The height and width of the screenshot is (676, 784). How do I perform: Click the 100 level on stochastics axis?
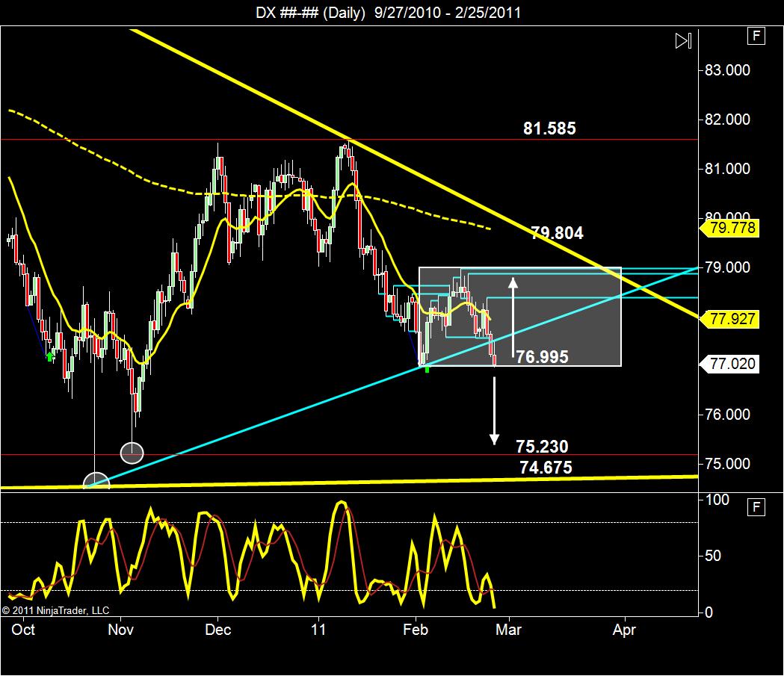[717, 500]
